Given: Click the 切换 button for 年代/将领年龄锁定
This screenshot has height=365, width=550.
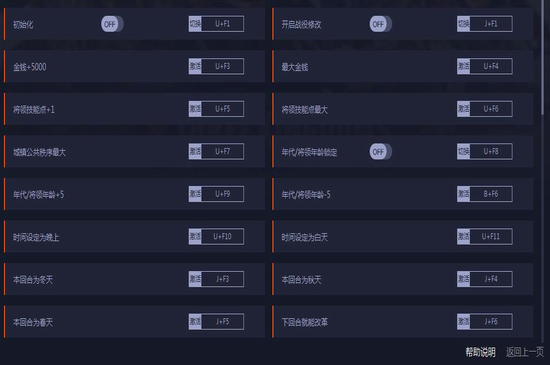Looking at the screenshot, I should point(463,151).
